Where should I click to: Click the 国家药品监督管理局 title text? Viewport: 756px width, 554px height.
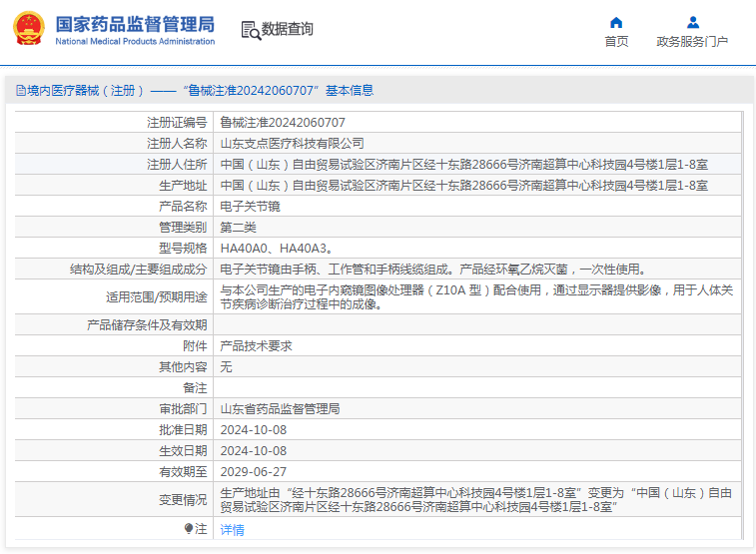tap(135, 24)
